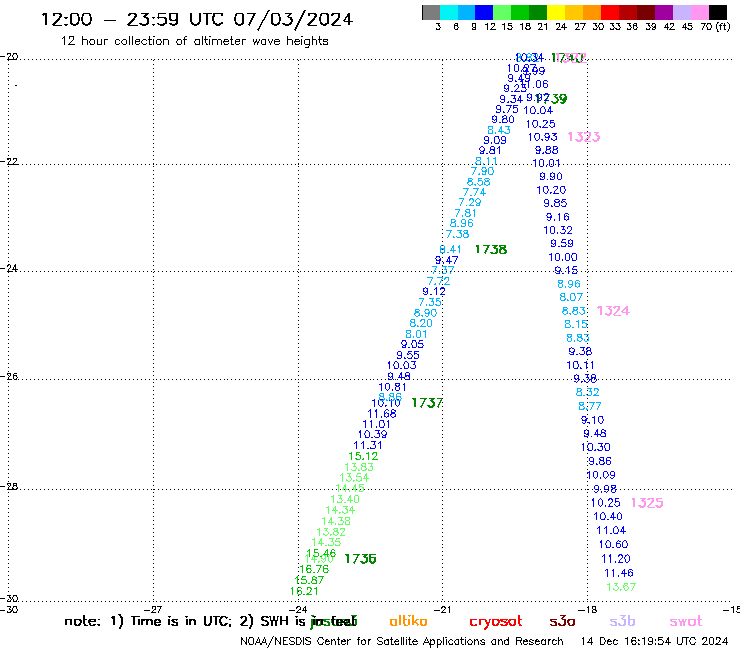Click the -24 longitude axis label

tap(298, 609)
